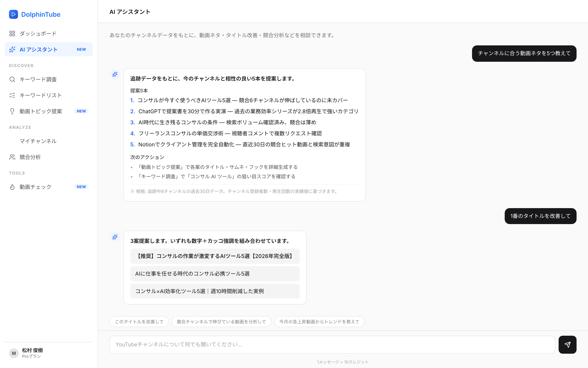Image resolution: width=588 pixels, height=368 pixels.
Task: Click NEW badge next to 動画チェック
Action: click(81, 187)
